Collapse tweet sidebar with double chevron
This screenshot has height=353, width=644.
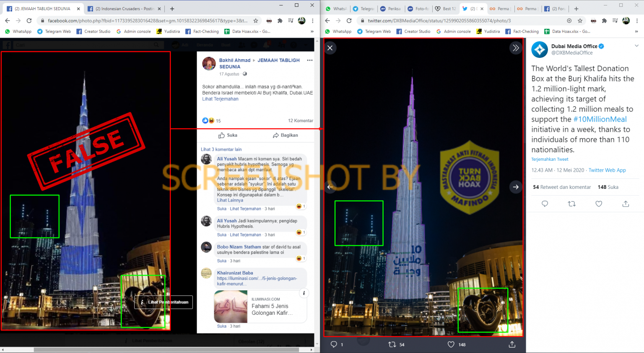click(516, 48)
